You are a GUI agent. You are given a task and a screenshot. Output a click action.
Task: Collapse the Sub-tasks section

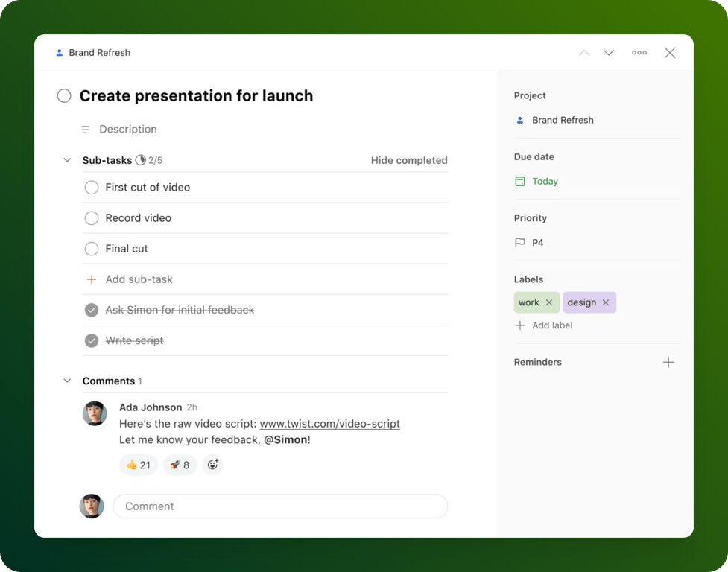pyautogui.click(x=66, y=159)
